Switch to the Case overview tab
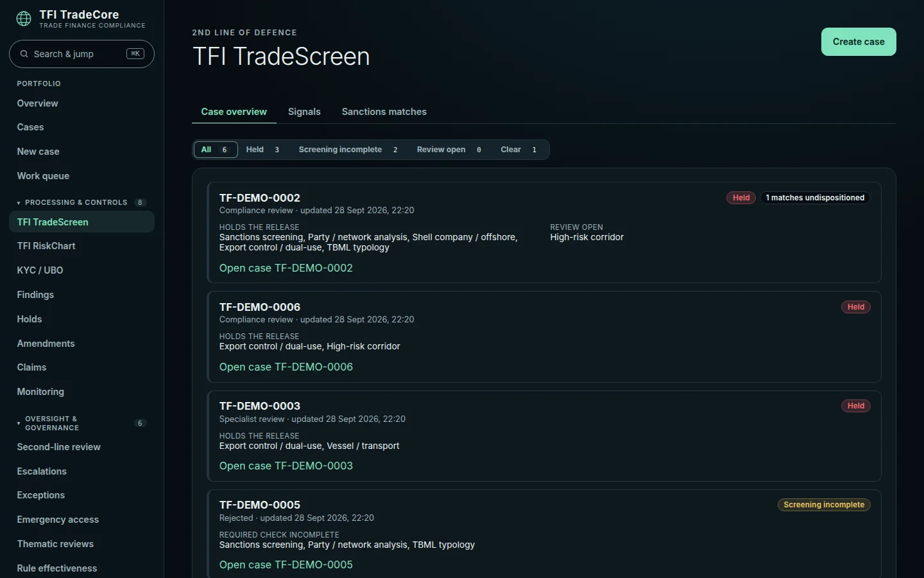 click(234, 112)
